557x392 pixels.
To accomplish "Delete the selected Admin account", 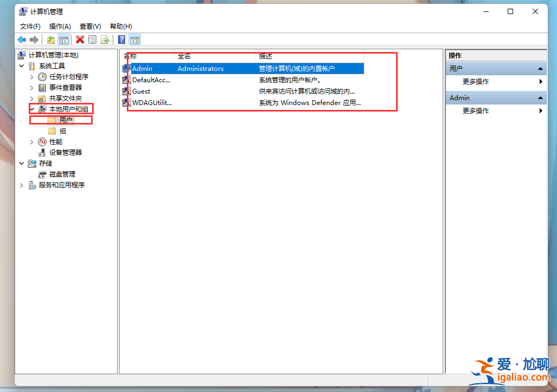I will 80,39.
